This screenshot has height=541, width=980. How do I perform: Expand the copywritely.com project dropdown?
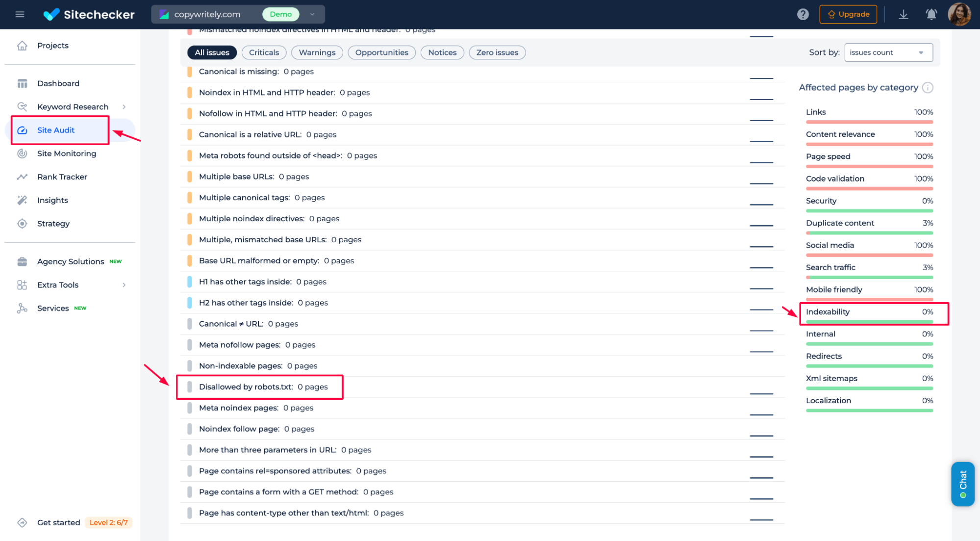312,14
